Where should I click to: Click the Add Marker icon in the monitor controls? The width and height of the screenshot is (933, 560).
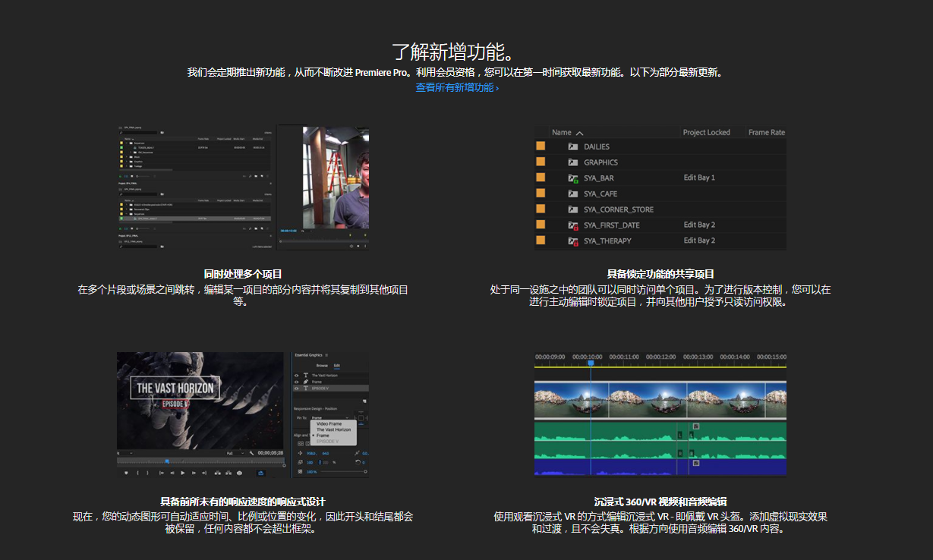click(126, 473)
